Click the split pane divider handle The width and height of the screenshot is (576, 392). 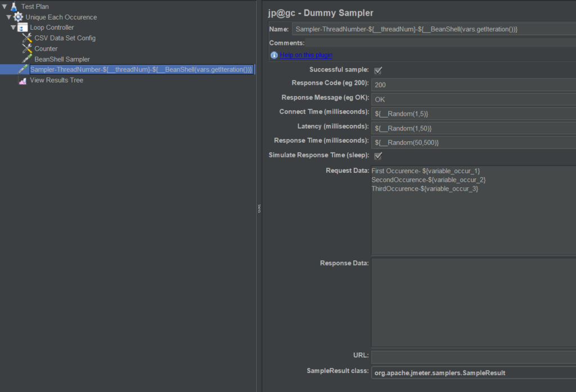click(259, 208)
